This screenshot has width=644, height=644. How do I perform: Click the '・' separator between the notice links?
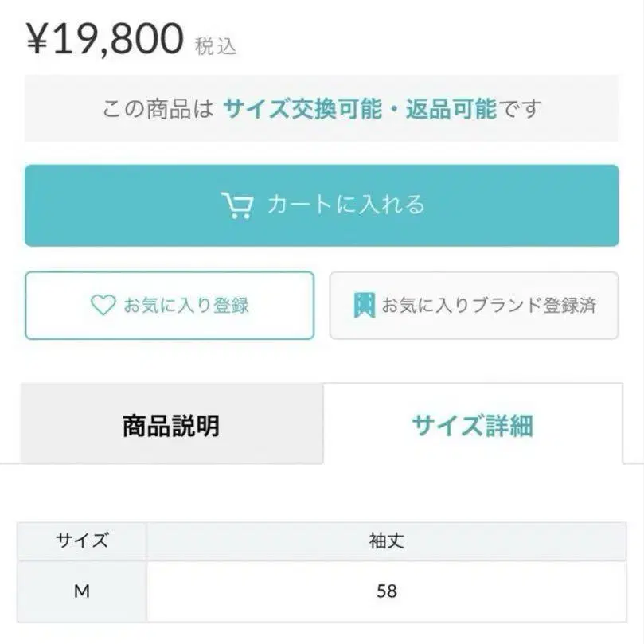point(394,109)
